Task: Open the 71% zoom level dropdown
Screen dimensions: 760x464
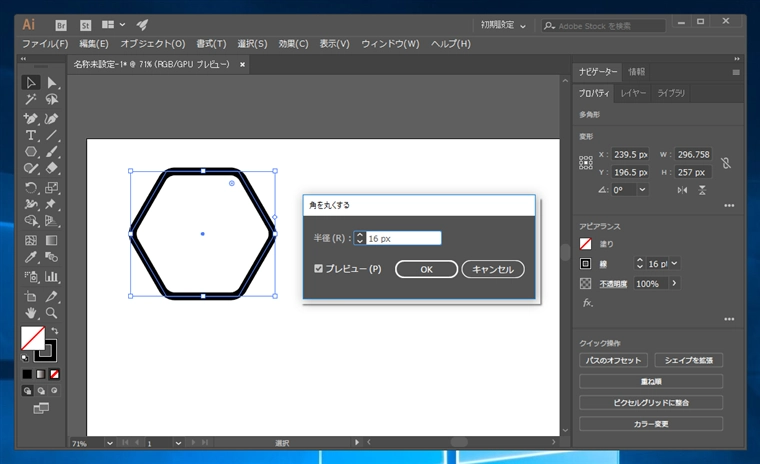Action: click(x=110, y=443)
